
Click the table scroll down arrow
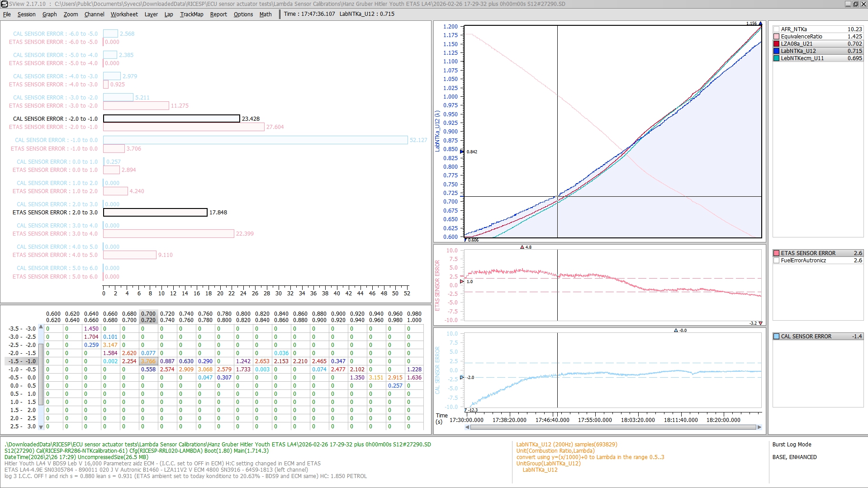pyautogui.click(x=41, y=427)
